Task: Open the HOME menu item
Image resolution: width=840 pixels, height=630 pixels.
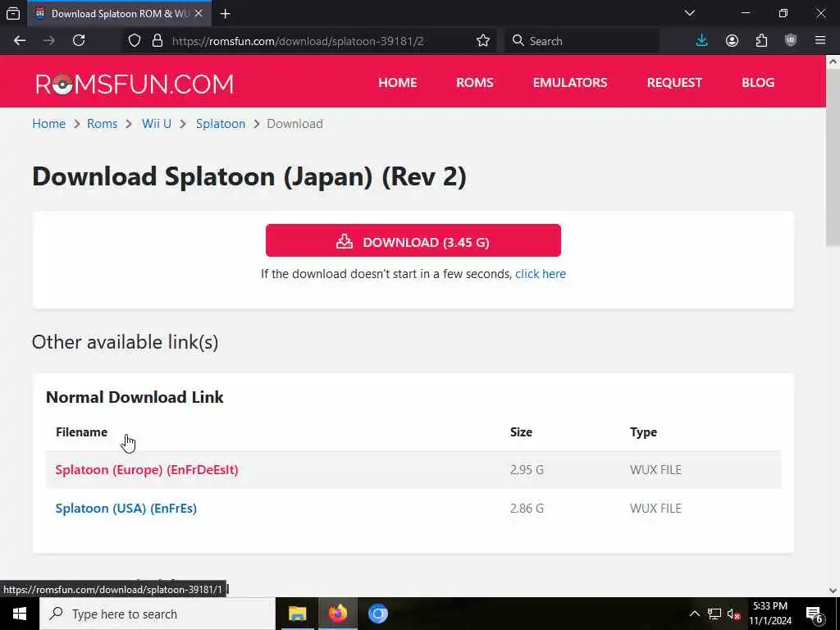Action: tap(398, 83)
